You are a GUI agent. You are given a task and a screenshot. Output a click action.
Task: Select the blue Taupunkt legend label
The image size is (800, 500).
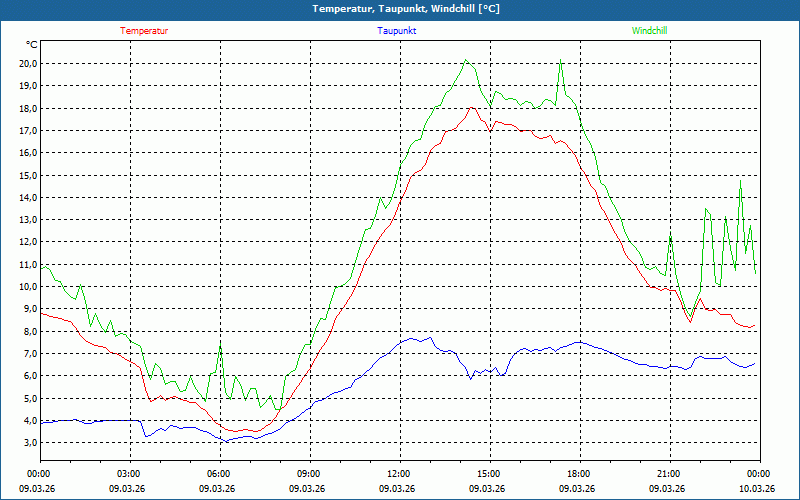click(397, 31)
